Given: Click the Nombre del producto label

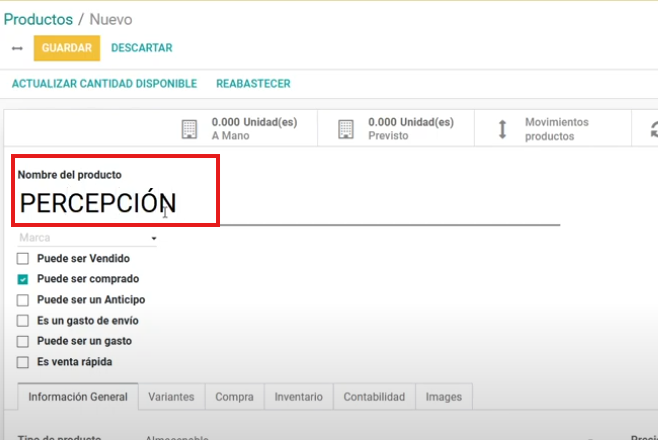Looking at the screenshot, I should (70, 174).
